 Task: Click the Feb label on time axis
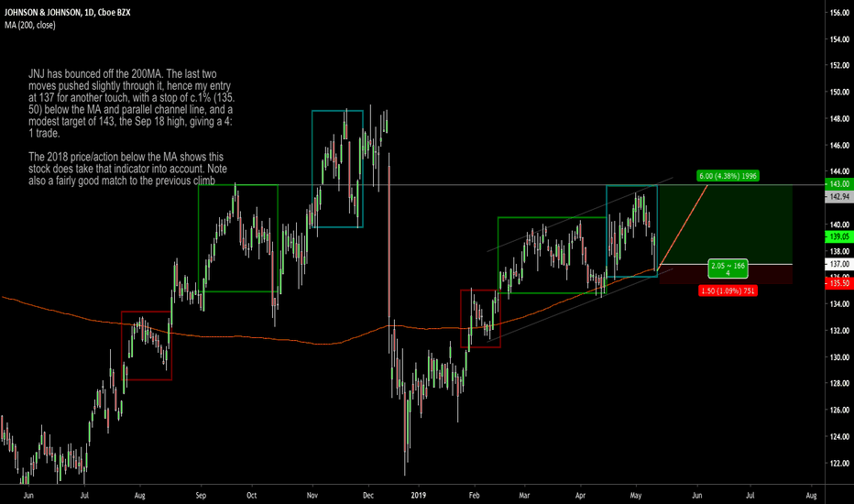(474, 496)
